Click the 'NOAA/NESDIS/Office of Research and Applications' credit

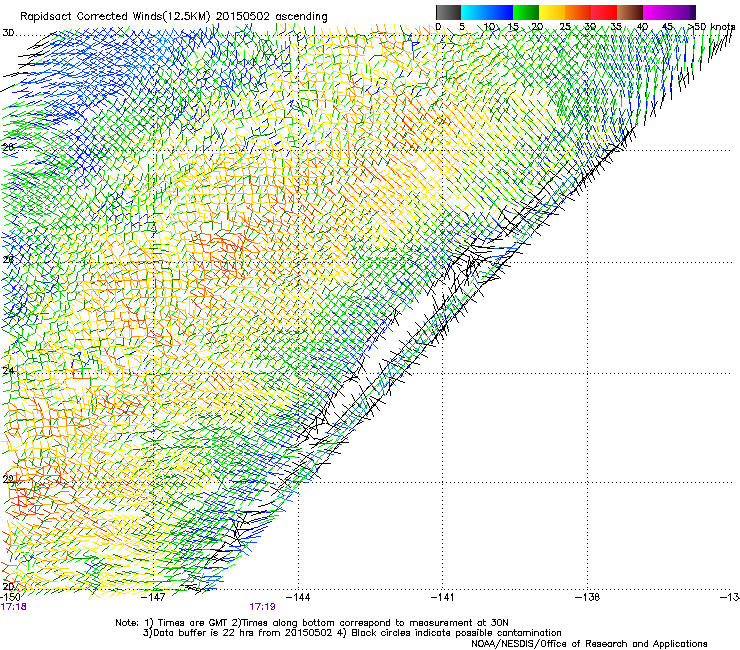(589, 644)
